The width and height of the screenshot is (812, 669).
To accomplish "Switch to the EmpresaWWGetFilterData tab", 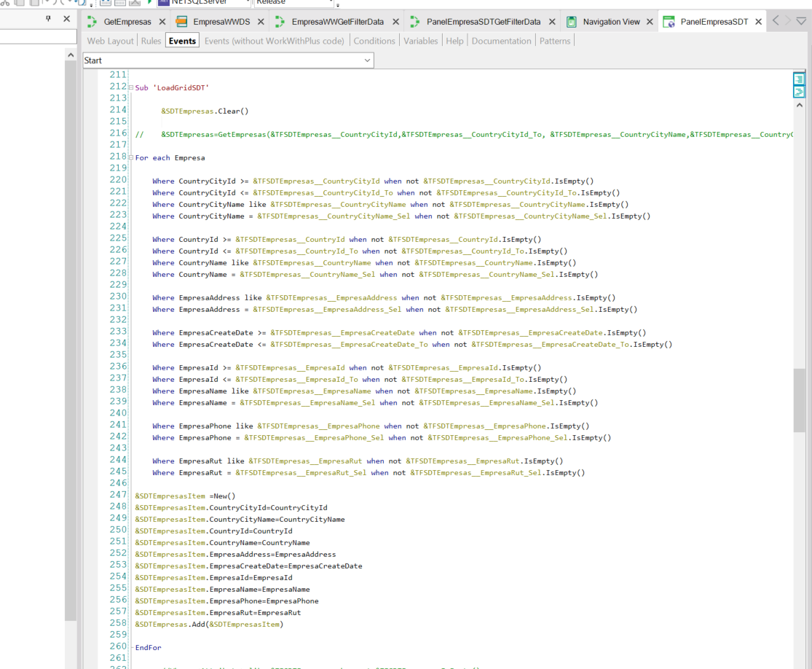I will point(338,22).
